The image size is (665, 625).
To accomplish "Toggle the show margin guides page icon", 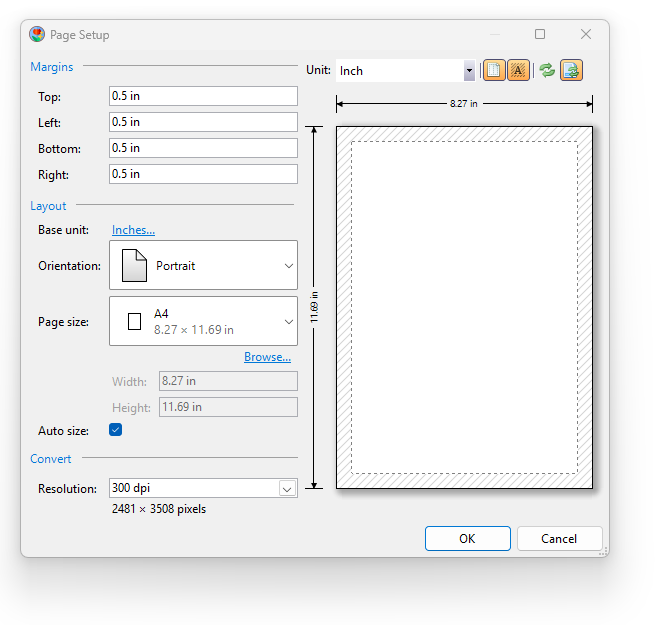I will [x=494, y=70].
